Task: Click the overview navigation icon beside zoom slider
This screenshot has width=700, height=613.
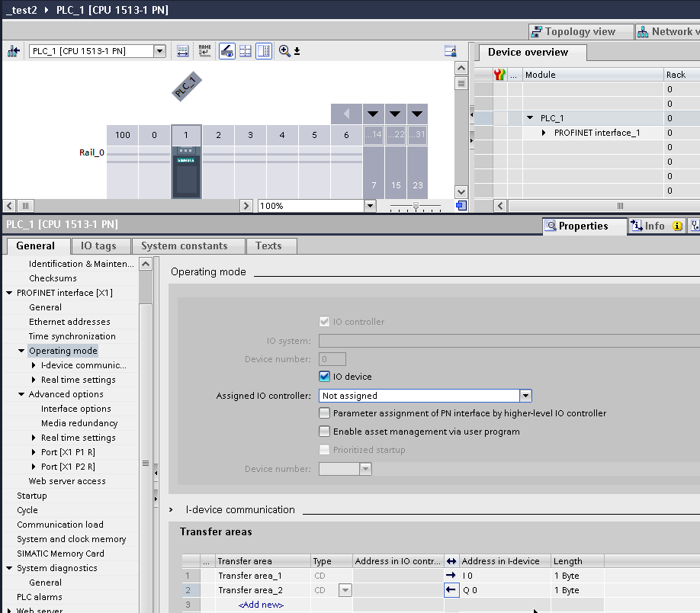Action: (461, 205)
